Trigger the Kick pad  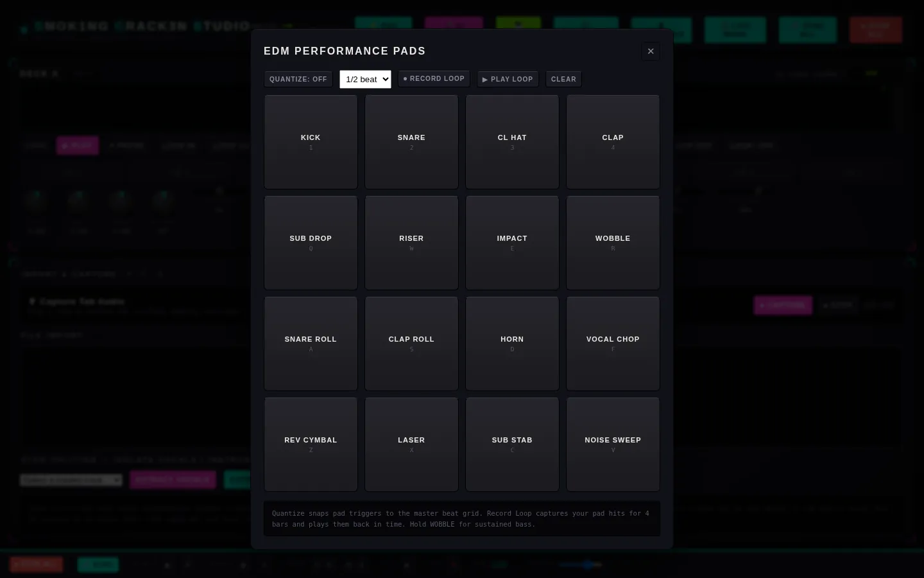pyautogui.click(x=311, y=142)
